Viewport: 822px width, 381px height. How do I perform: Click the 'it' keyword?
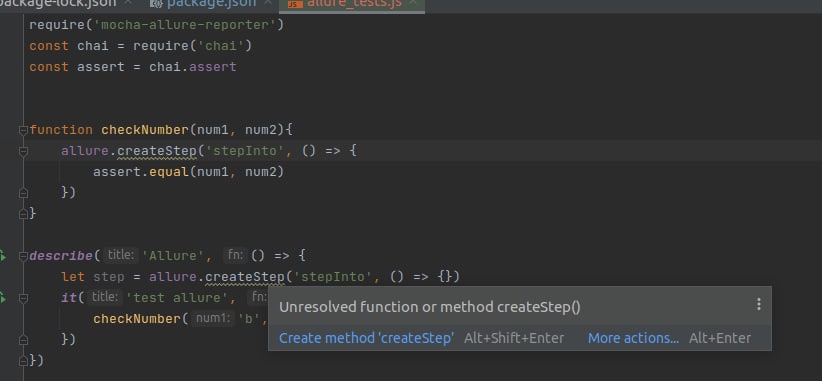69,298
